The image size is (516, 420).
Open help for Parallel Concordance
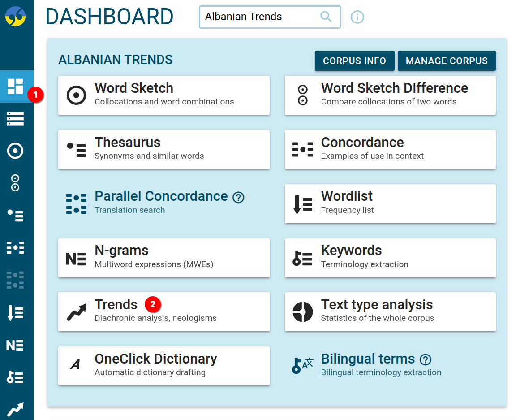click(239, 197)
